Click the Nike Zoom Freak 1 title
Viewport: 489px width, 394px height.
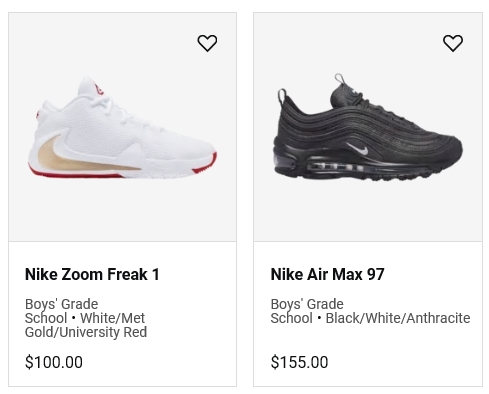(x=92, y=274)
